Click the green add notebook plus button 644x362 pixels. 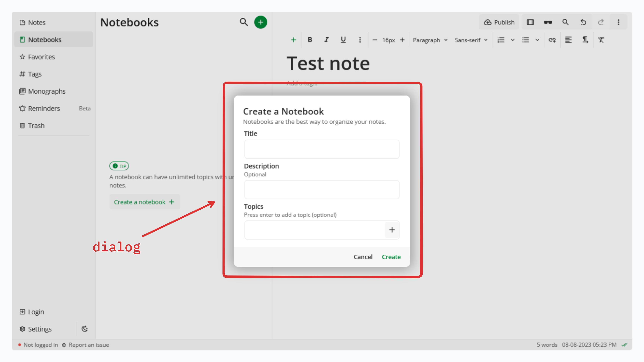coord(261,22)
